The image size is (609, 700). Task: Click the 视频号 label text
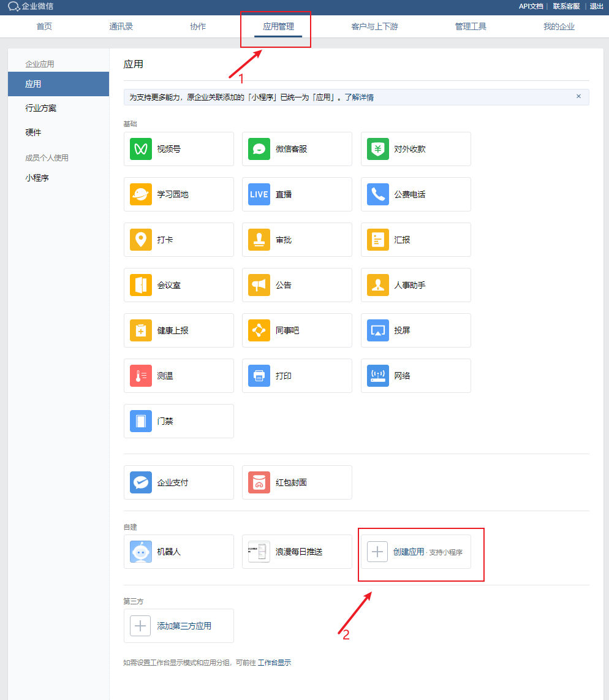(168, 149)
